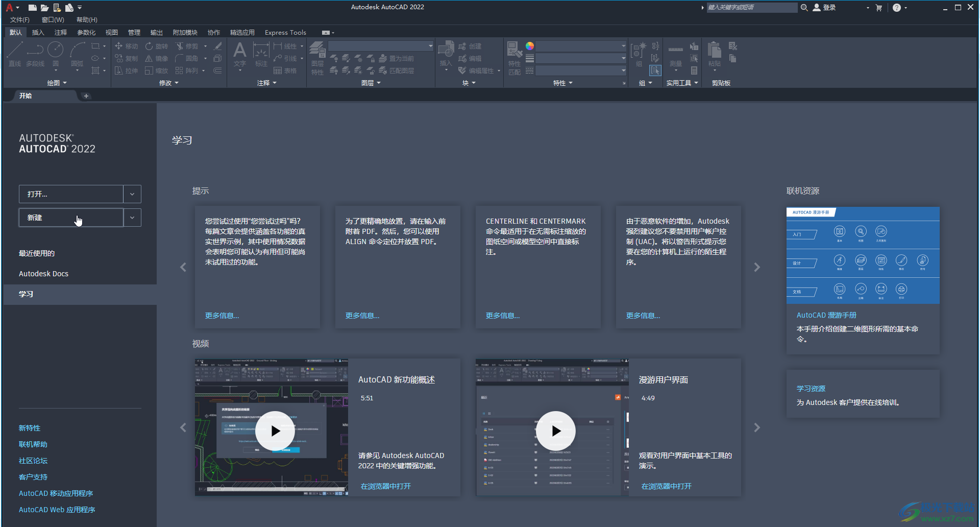Image resolution: width=980 pixels, height=527 pixels.
Task: Click 更多信息... under the CENTERLINE tip
Action: click(503, 316)
